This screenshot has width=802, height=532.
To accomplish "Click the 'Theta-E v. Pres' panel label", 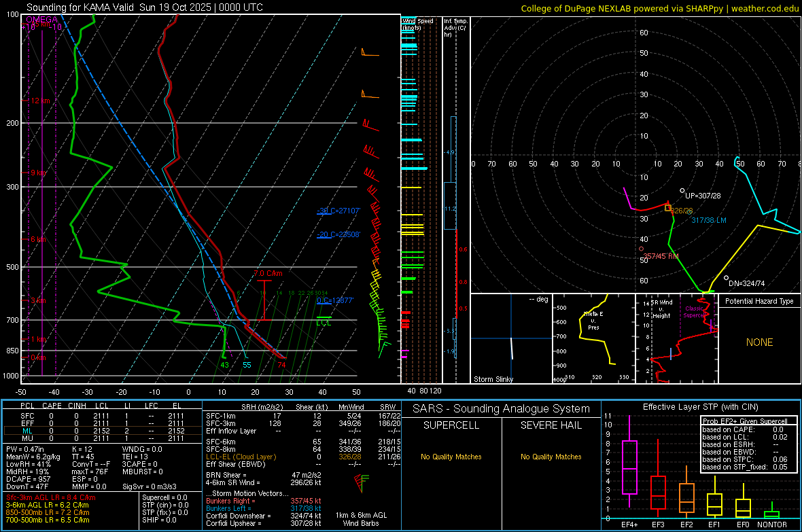I will (x=593, y=320).
